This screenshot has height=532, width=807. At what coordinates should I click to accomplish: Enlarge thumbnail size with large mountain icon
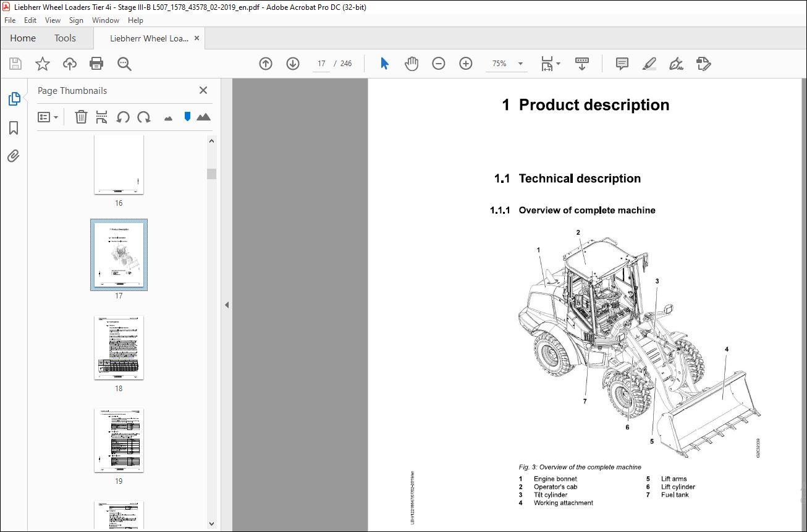[x=203, y=117]
